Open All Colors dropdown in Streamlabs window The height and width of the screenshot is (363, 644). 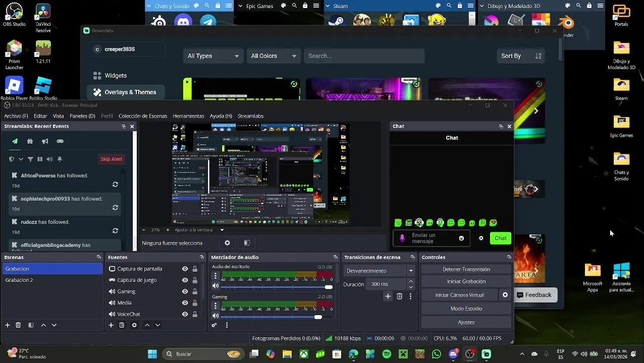[x=274, y=56]
